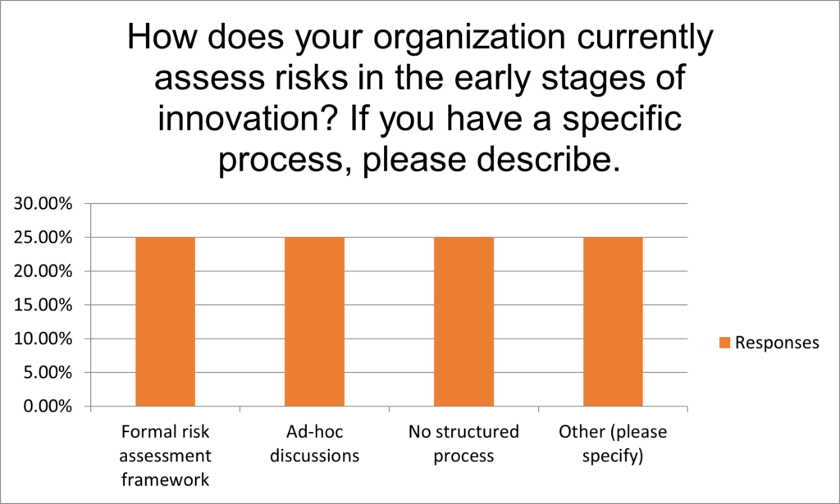The width and height of the screenshot is (840, 504).
Task: Select the No structured process bar
Action: [464, 321]
